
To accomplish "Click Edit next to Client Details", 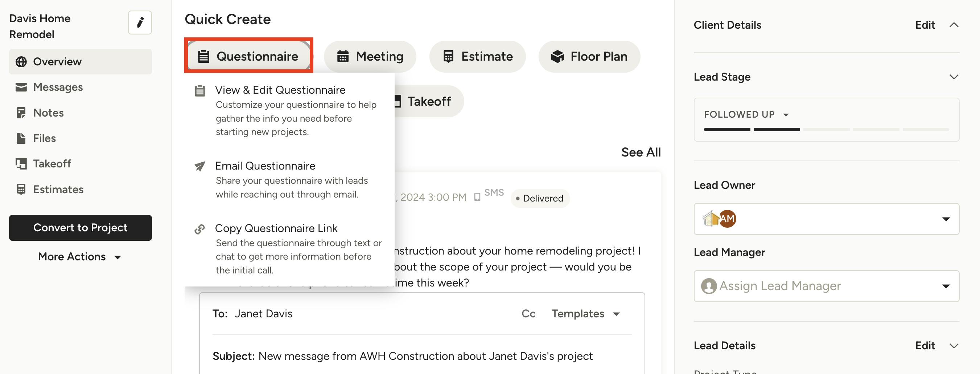I will pos(925,25).
